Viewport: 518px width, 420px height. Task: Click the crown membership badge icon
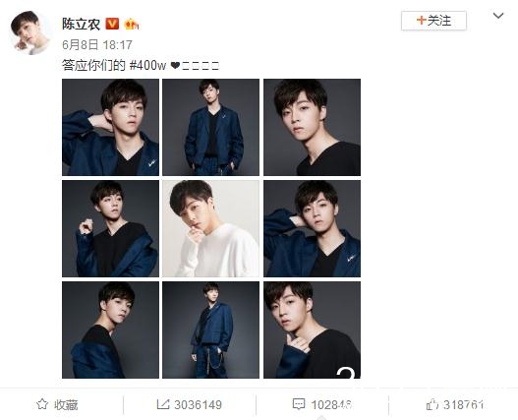point(131,24)
